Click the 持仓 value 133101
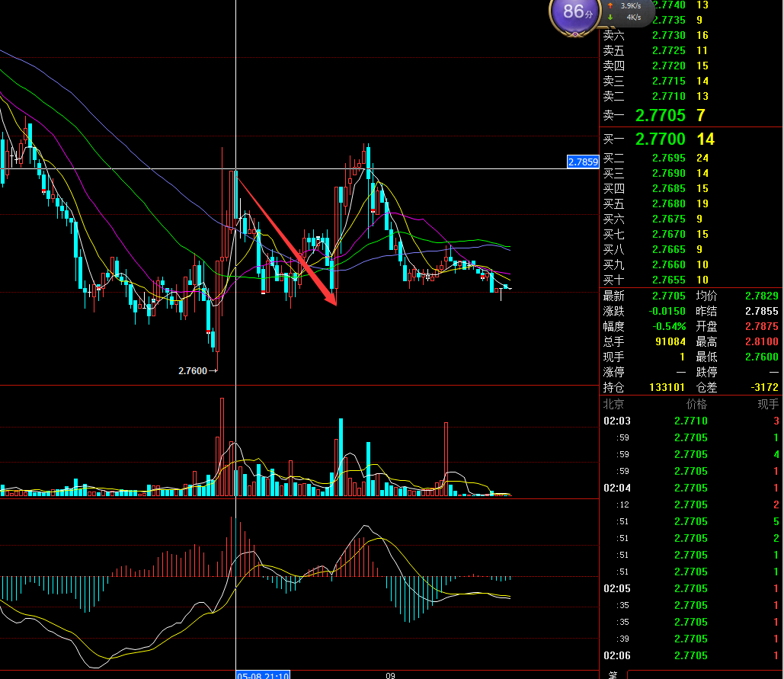784x679 pixels. click(667, 387)
